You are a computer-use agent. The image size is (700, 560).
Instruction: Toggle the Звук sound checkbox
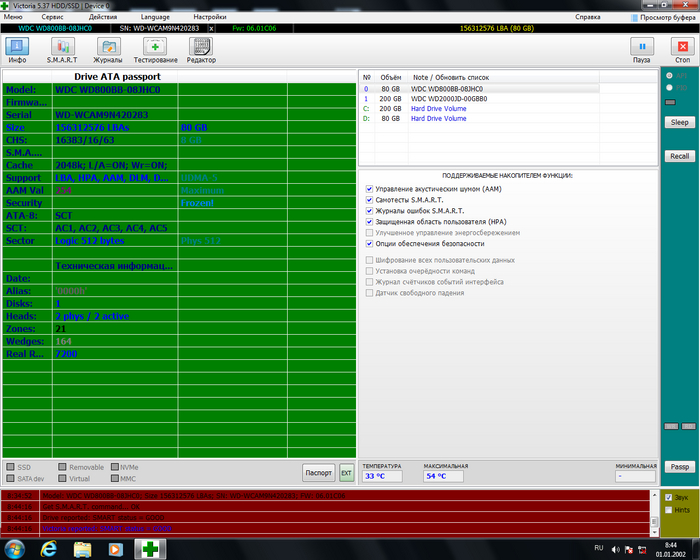click(x=669, y=497)
